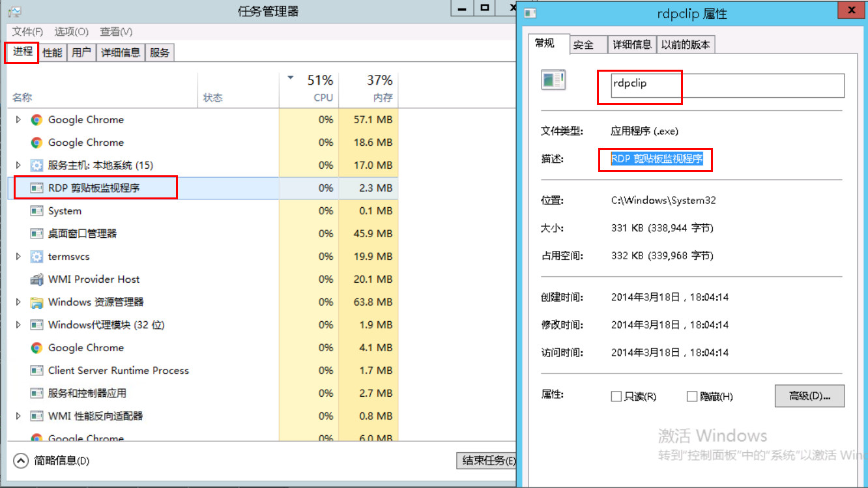Image resolution: width=868 pixels, height=488 pixels.
Task: Expand the first Google Chrome process group
Action: pyautogui.click(x=18, y=120)
